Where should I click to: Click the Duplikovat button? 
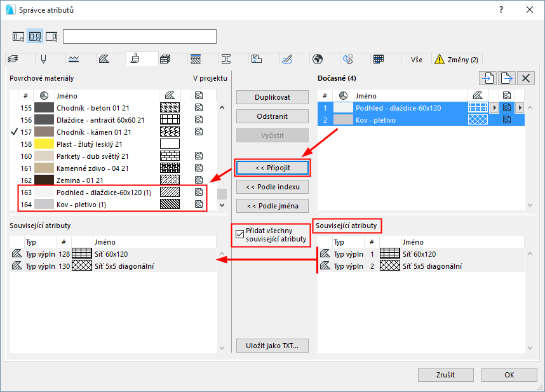(x=272, y=97)
